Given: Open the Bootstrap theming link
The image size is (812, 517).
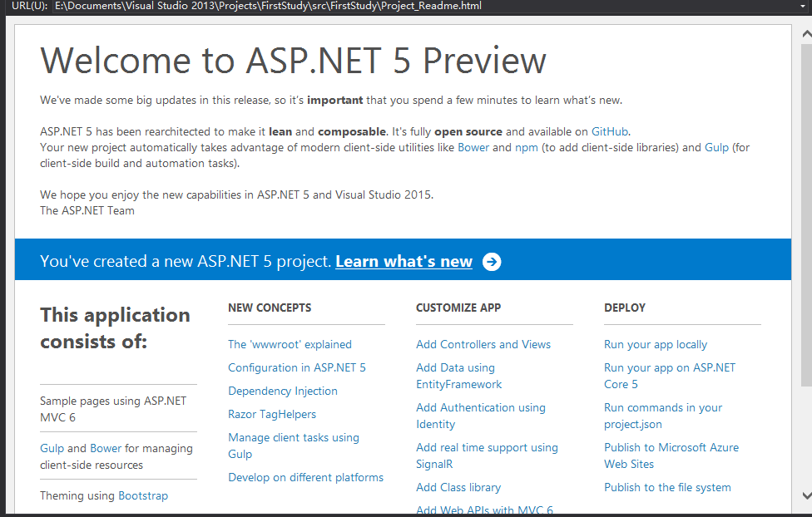Looking at the screenshot, I should point(143,495).
